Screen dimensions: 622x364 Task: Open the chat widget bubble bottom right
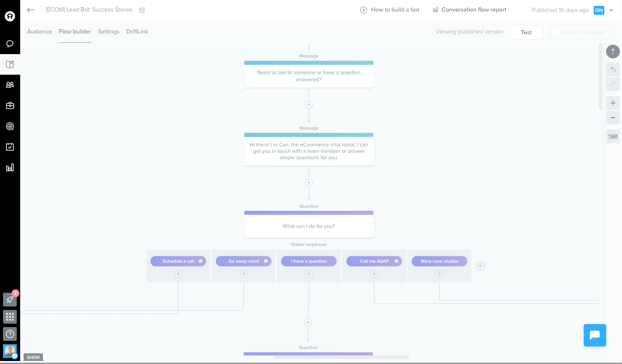tap(595, 335)
